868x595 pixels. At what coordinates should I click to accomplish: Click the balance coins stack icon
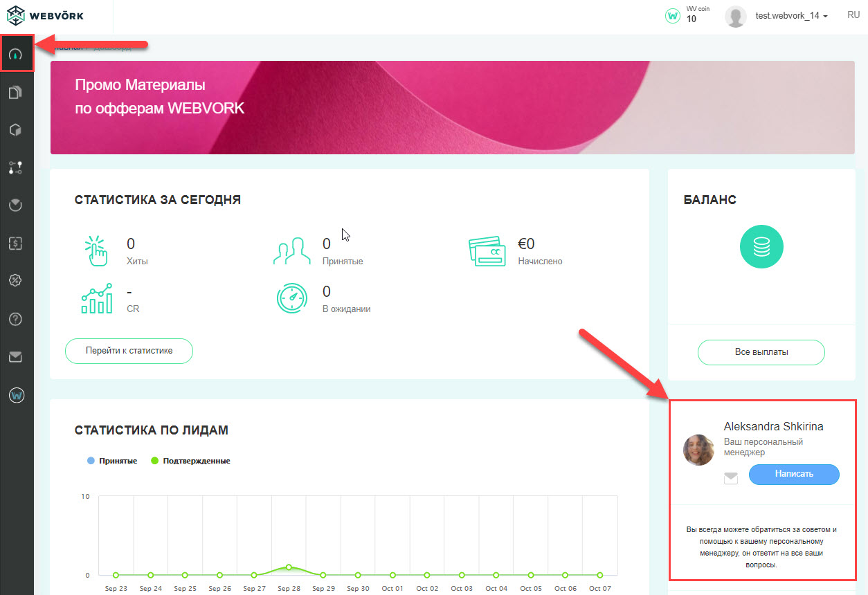point(761,247)
